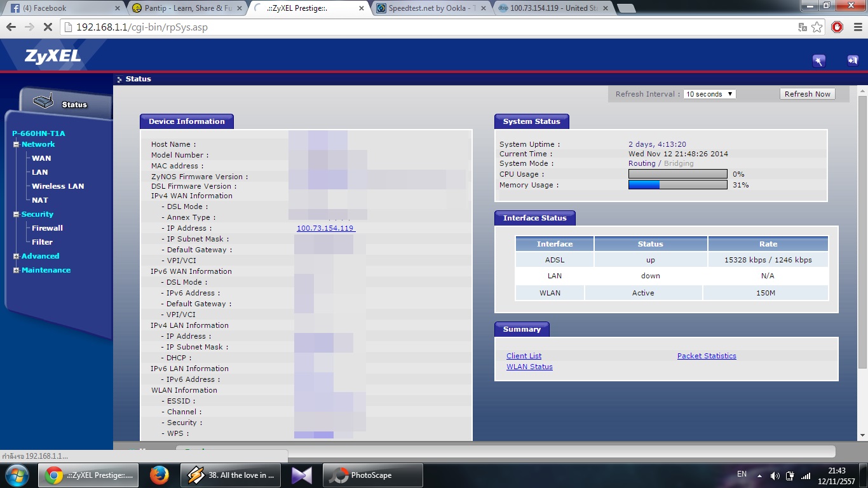Click the volume speaker tray icon

point(775,475)
